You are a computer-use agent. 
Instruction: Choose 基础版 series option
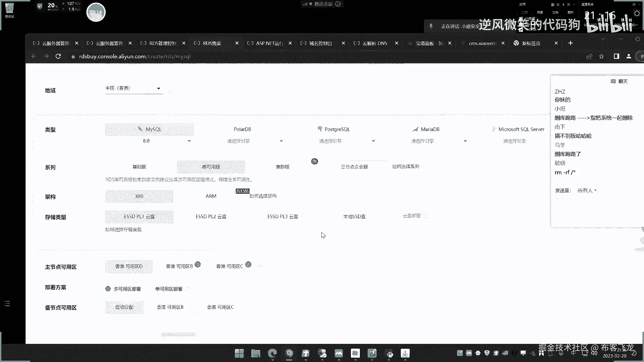[139, 167]
